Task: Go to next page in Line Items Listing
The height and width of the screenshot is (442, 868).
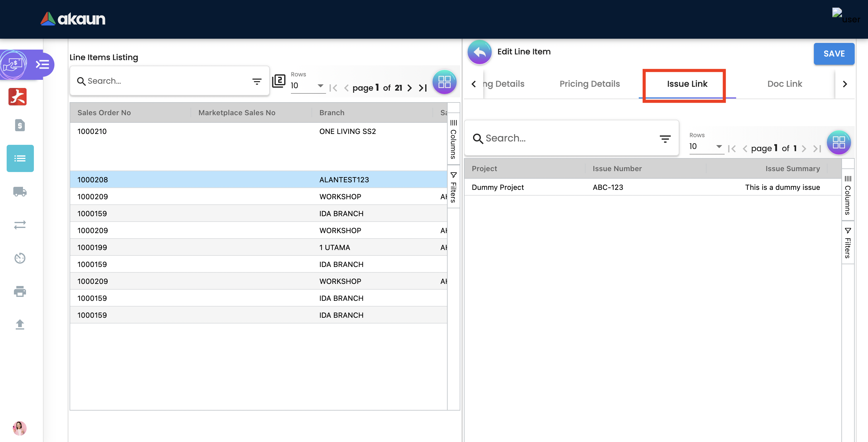Action: coord(410,88)
